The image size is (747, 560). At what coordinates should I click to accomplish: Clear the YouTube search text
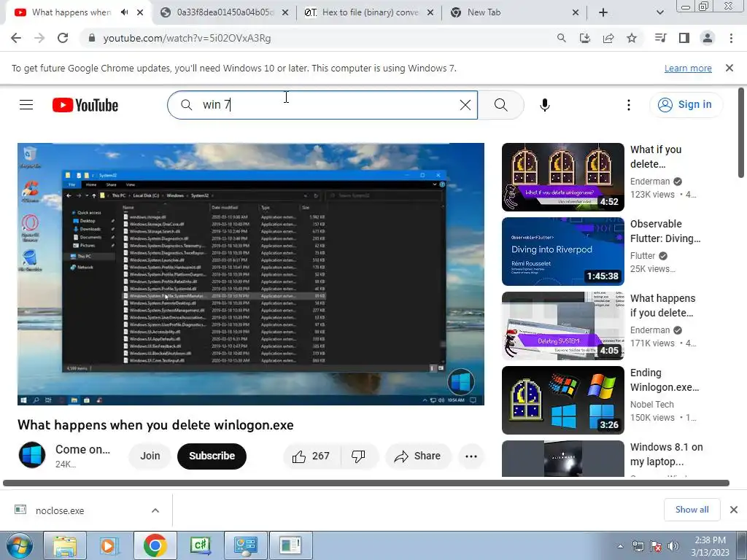click(465, 105)
